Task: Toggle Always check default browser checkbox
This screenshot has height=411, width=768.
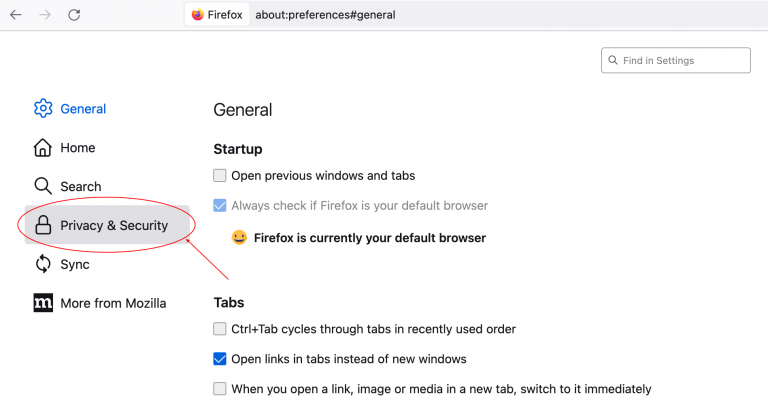Action: [x=220, y=206]
